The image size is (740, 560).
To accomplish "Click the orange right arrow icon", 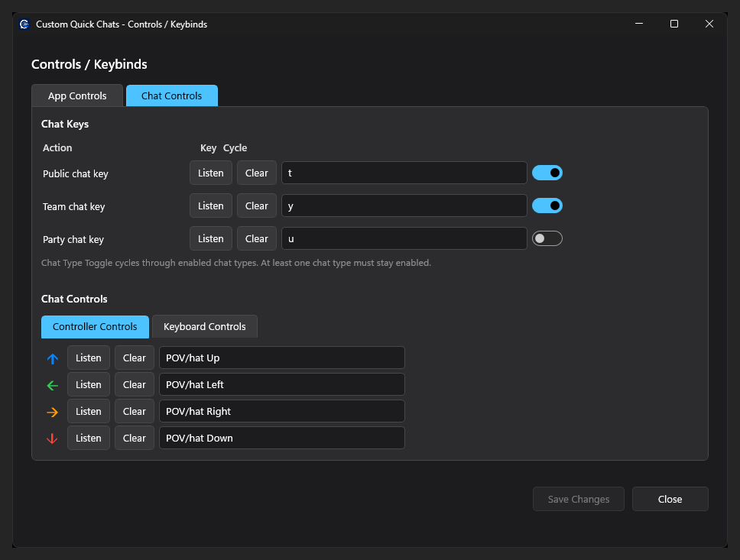I will pyautogui.click(x=53, y=413).
